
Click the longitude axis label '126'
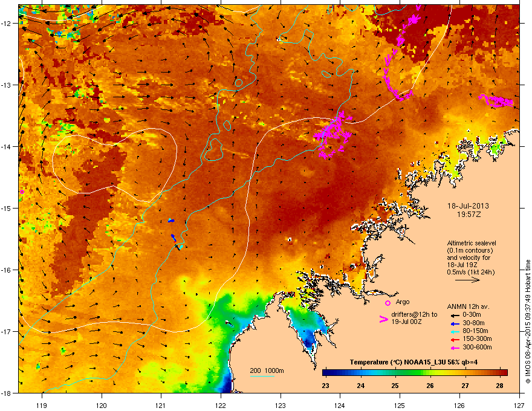click(459, 405)
